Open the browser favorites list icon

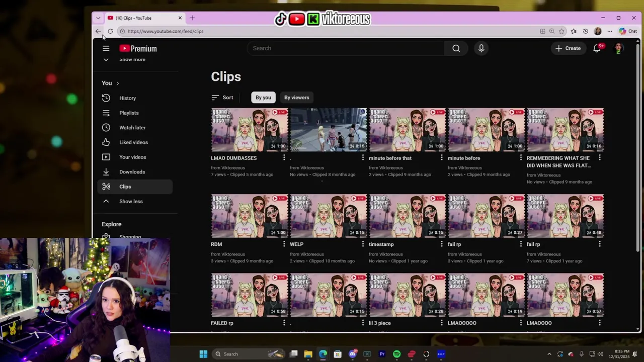[x=574, y=31]
